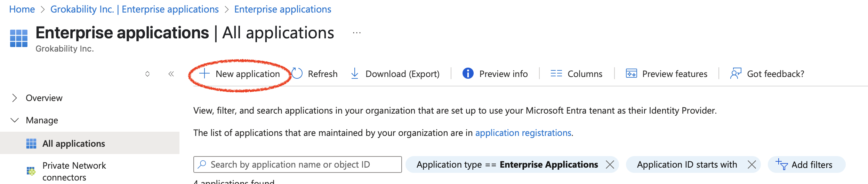The image size is (868, 184).
Task: Open Private Network connectors
Action: [74, 171]
